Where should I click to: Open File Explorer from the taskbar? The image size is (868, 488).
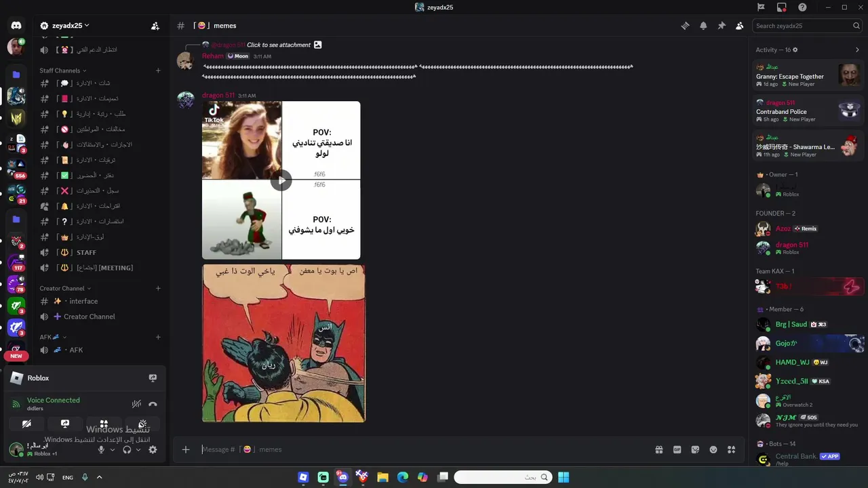click(382, 477)
